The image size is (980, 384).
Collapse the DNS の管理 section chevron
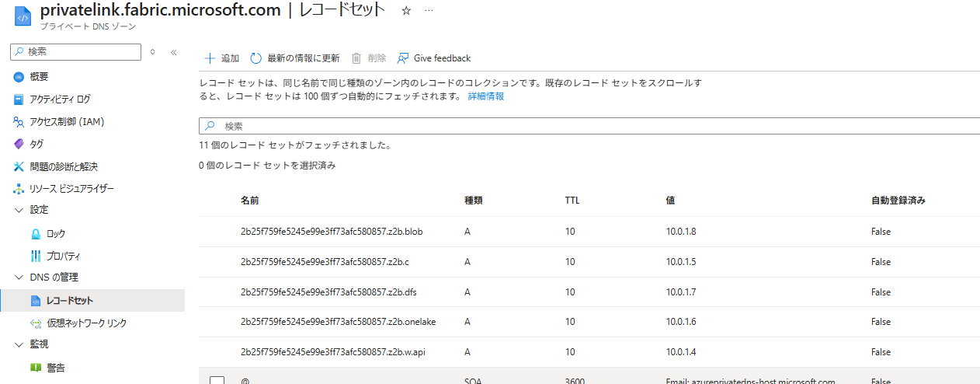(x=19, y=278)
